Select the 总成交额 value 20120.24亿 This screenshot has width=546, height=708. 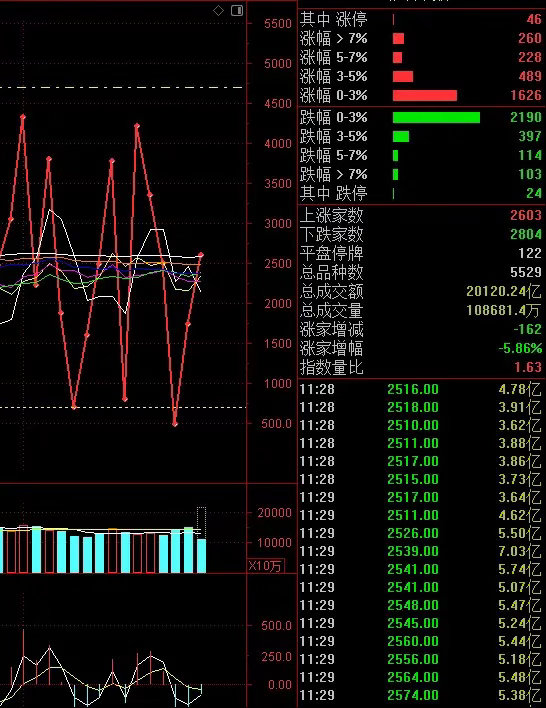(x=504, y=291)
